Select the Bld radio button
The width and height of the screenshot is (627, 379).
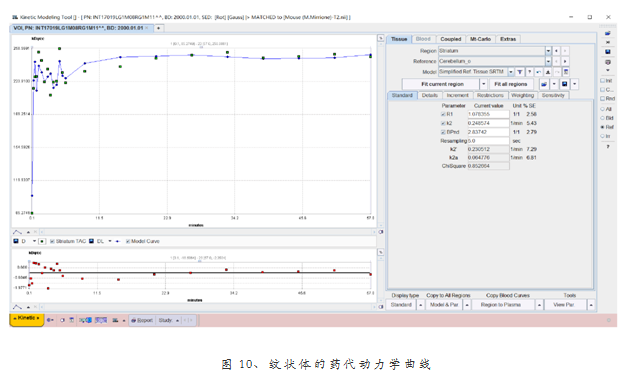pyautogui.click(x=603, y=118)
